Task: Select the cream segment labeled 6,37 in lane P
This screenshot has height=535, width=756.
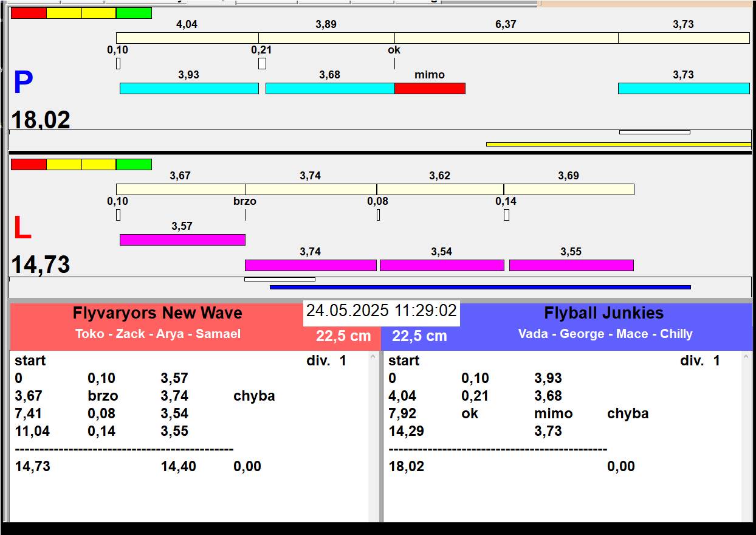Action: point(506,38)
